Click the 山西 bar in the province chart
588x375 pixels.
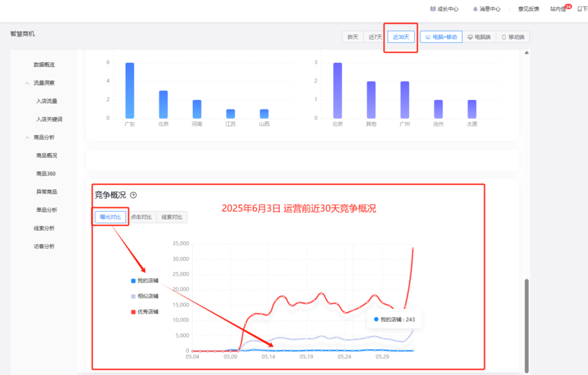264,114
